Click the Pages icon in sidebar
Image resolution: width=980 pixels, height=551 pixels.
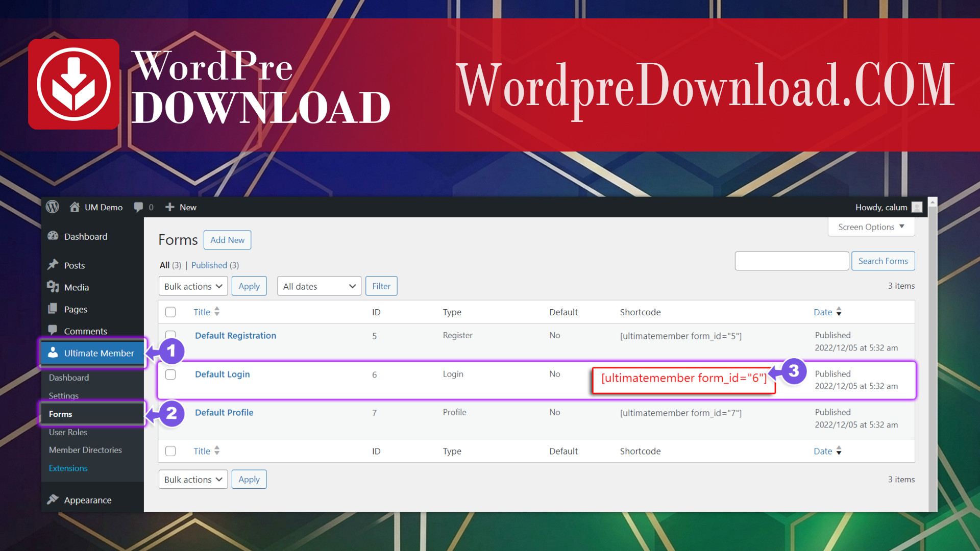coord(53,309)
